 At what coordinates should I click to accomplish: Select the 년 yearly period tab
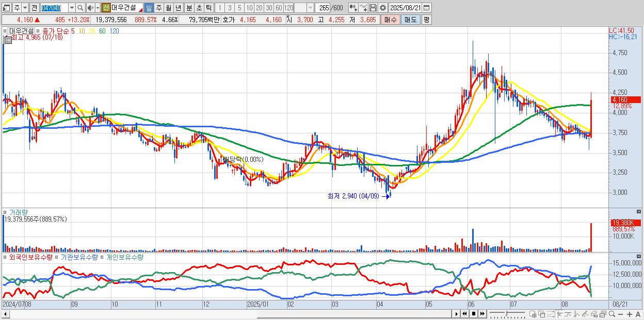pyautogui.click(x=178, y=8)
